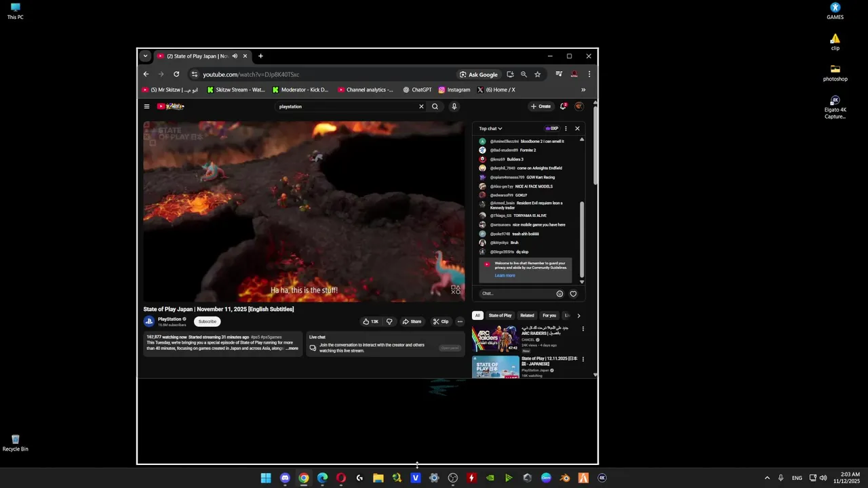Like the State of Play video
Screen dimensions: 868x488
click(370, 321)
